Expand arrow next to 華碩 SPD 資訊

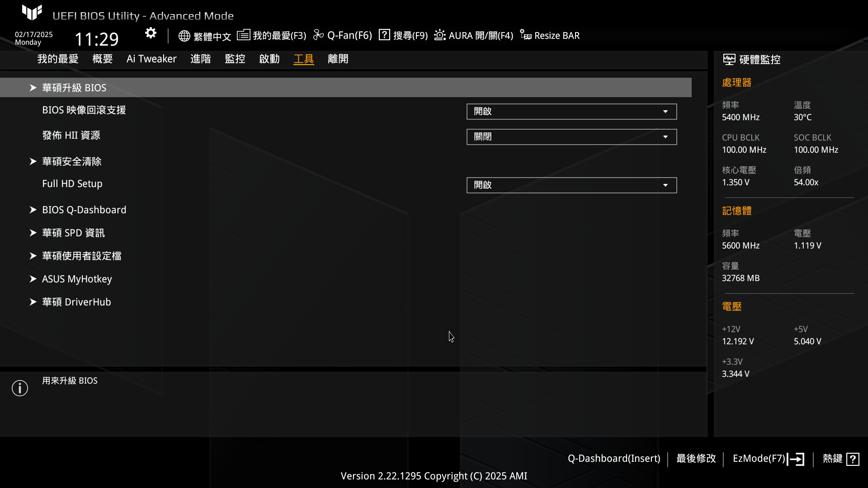33,233
